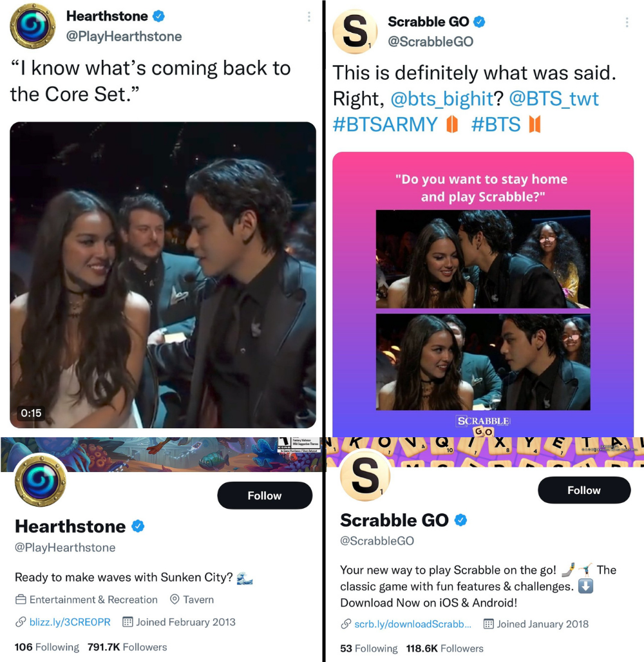Screen dimensions: 644x662
Task: Open Hearthstone tweet three-dot options menu
Action: pyautogui.click(x=309, y=17)
